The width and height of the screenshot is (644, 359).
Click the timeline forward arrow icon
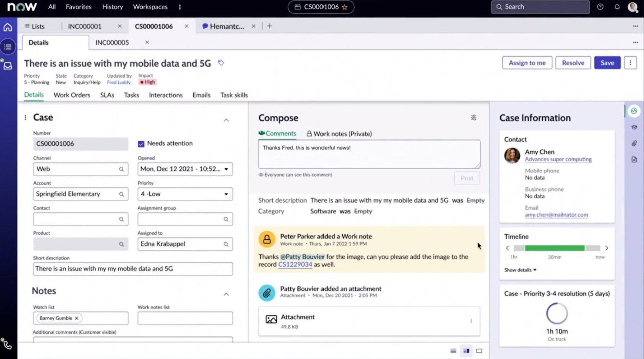click(607, 248)
